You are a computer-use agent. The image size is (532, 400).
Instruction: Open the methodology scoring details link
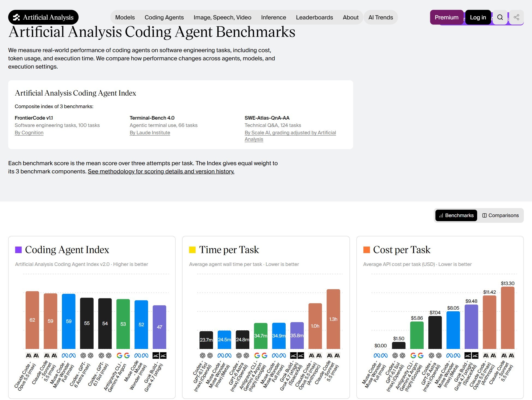[x=161, y=171]
